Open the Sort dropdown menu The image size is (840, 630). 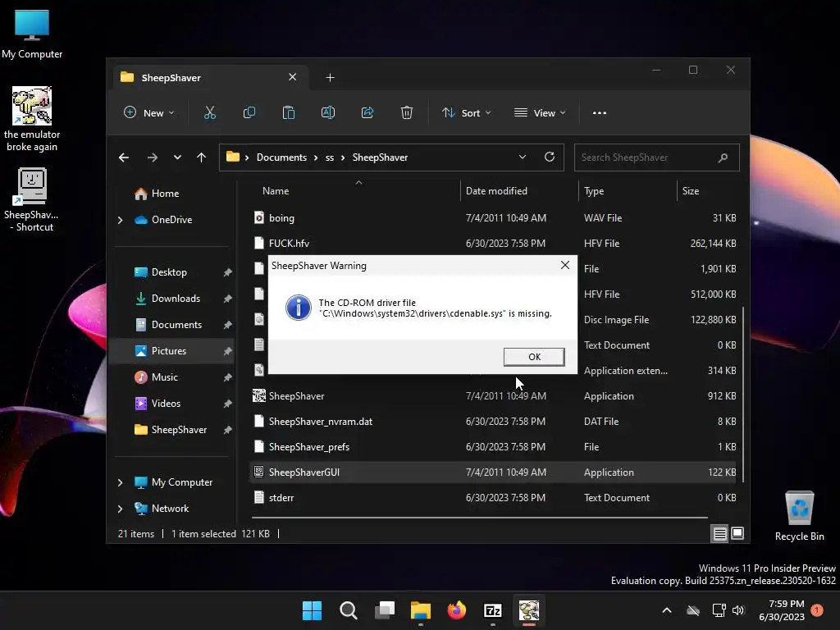pos(466,113)
